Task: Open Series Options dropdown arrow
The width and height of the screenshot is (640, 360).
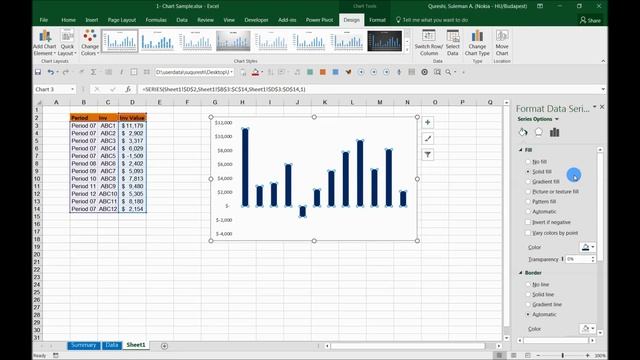Action: (557, 119)
